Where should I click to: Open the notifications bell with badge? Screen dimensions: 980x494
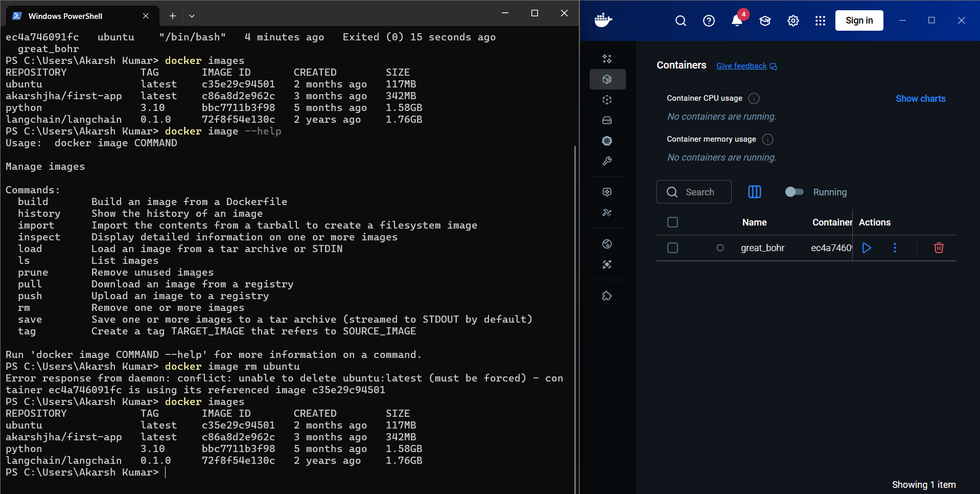tap(737, 20)
